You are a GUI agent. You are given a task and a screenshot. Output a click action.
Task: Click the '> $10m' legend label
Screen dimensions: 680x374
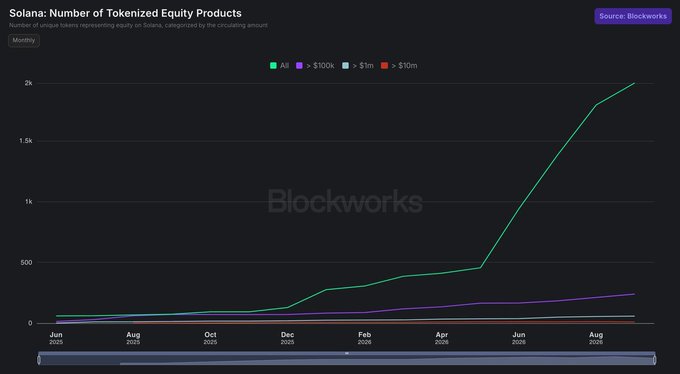click(x=404, y=66)
